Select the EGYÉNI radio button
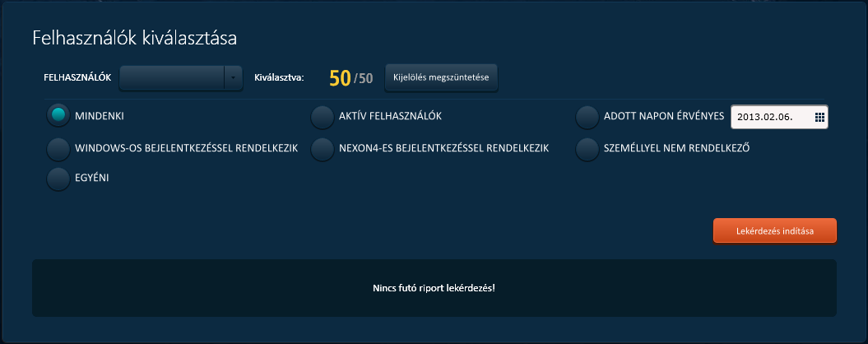 click(58, 179)
